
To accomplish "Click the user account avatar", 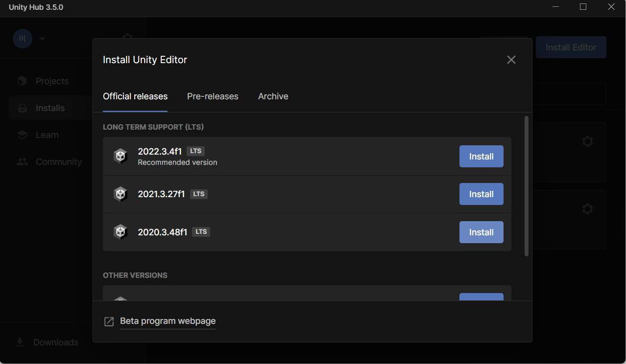I will 23,39.
